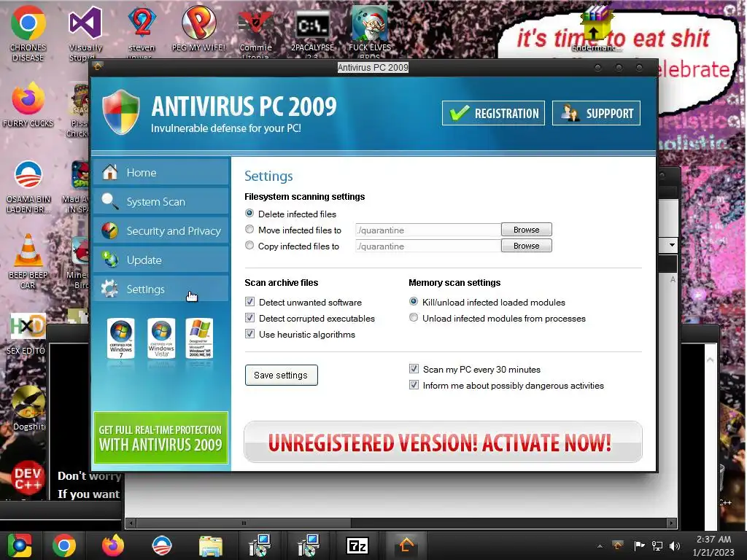Browse for the Move infected files folder
Viewport: 747px width, 560px height.
point(527,230)
